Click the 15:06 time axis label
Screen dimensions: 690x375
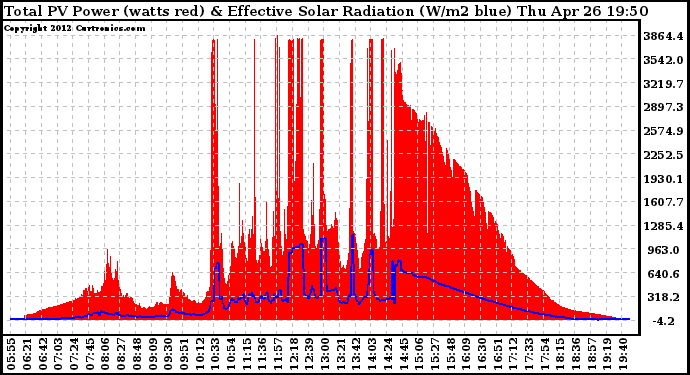(419, 354)
